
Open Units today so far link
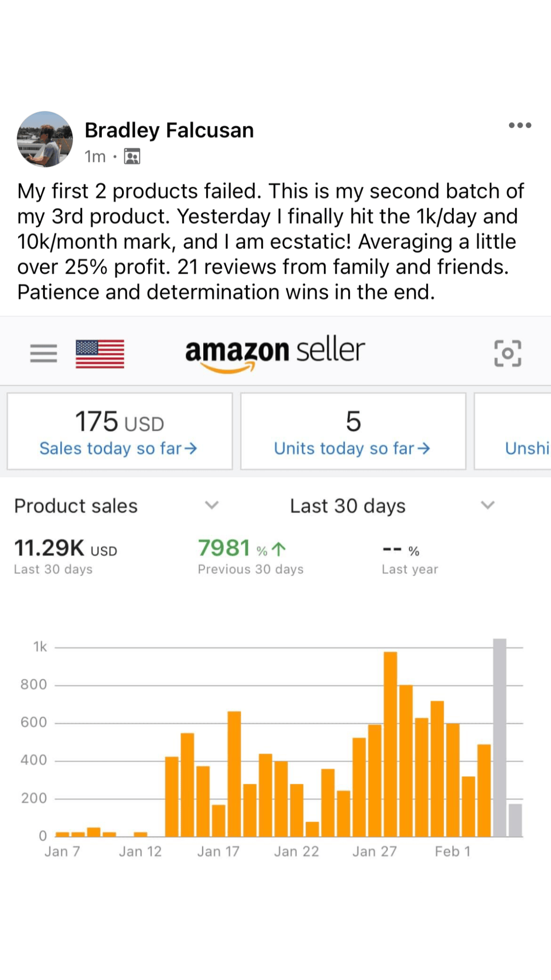click(x=352, y=448)
